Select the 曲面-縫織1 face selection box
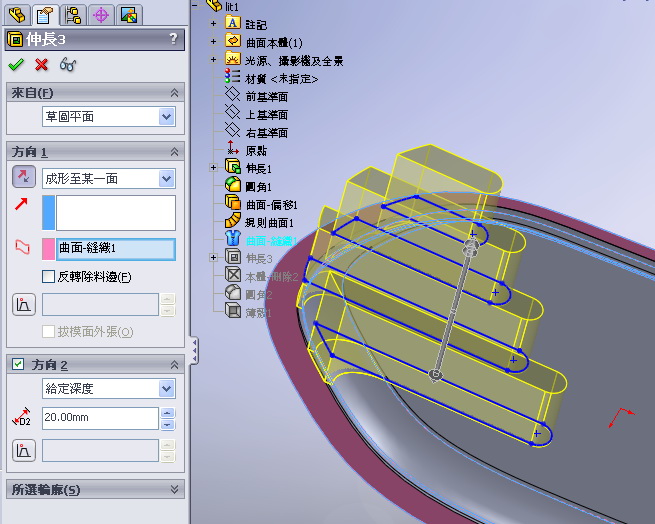This screenshot has width=655, height=524. coord(116,249)
